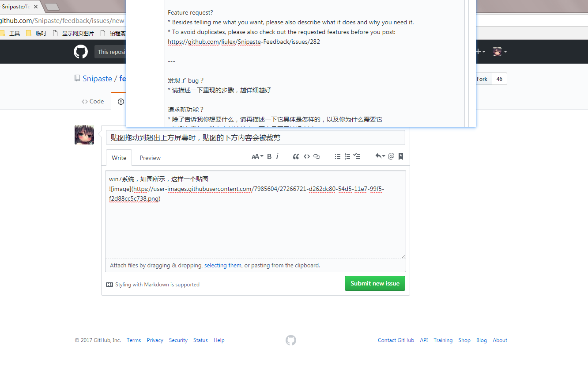Add a numbered list to the comment

347,156
